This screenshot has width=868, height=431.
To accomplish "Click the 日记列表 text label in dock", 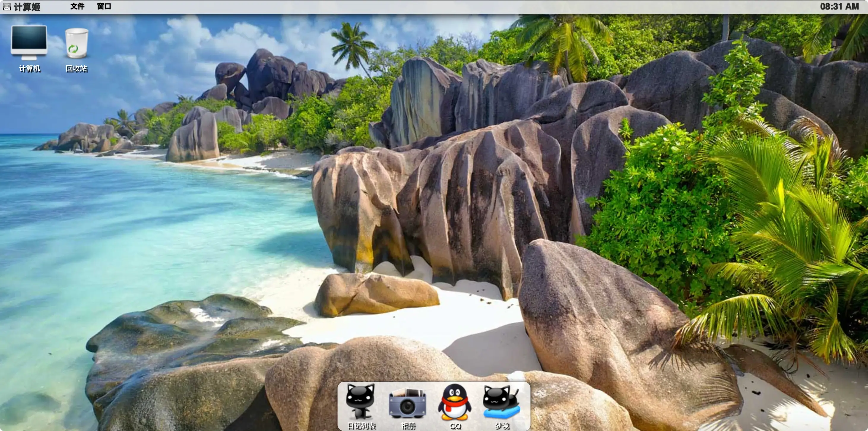I will click(361, 426).
